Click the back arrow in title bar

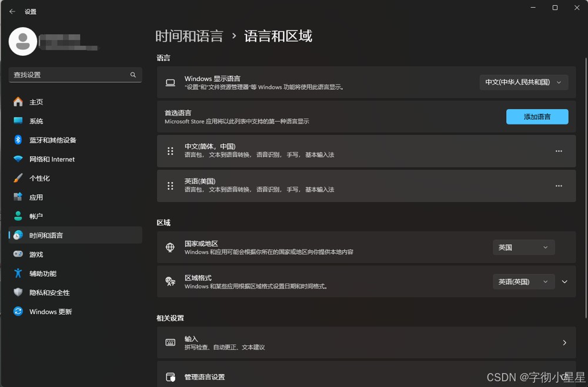[12, 12]
